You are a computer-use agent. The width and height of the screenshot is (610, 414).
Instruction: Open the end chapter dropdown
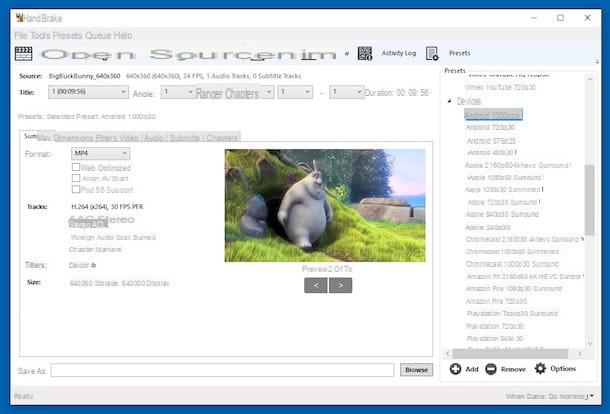coord(346,92)
